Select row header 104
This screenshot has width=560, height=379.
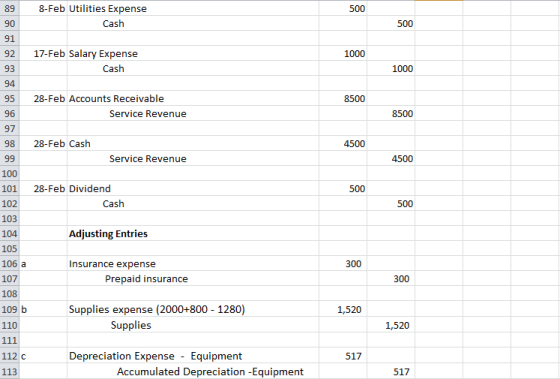pyautogui.click(x=10, y=233)
